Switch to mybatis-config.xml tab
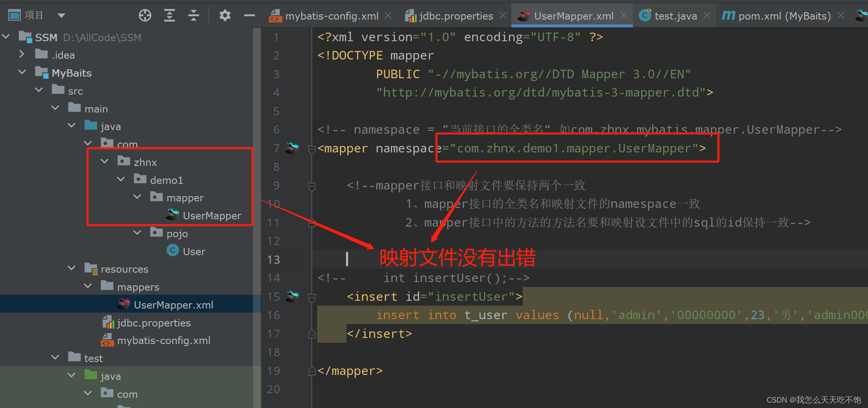 [324, 16]
